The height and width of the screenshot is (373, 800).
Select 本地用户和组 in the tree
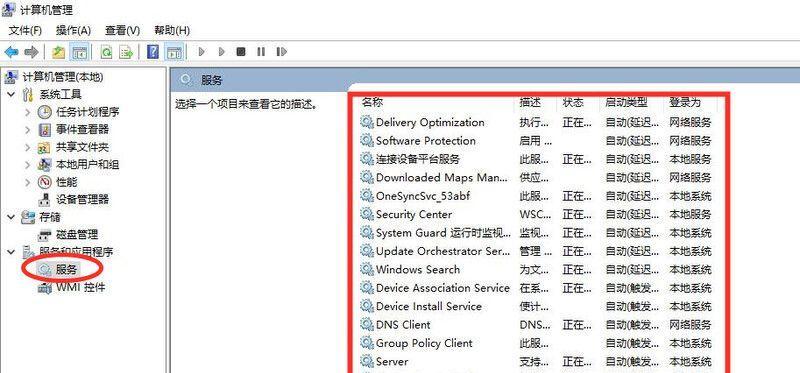88,164
